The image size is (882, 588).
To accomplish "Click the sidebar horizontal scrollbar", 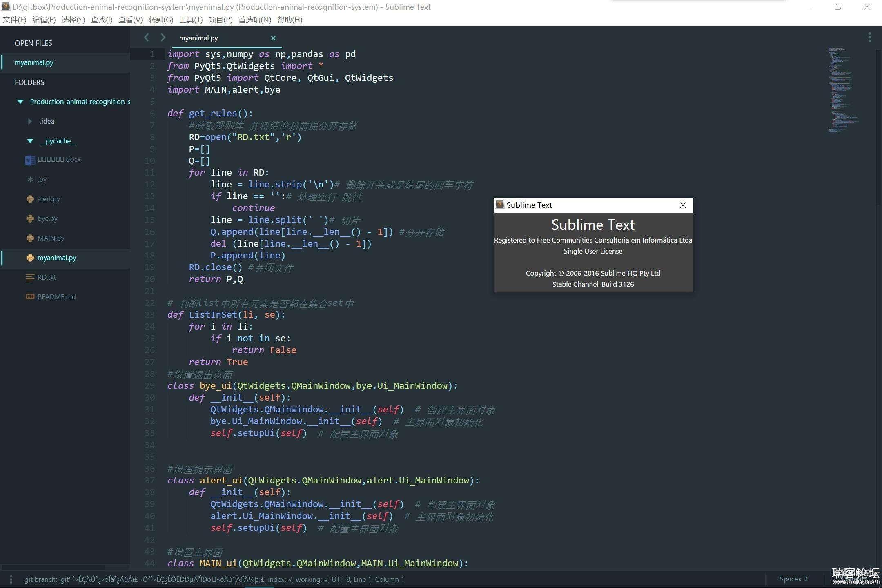I will 53,567.
